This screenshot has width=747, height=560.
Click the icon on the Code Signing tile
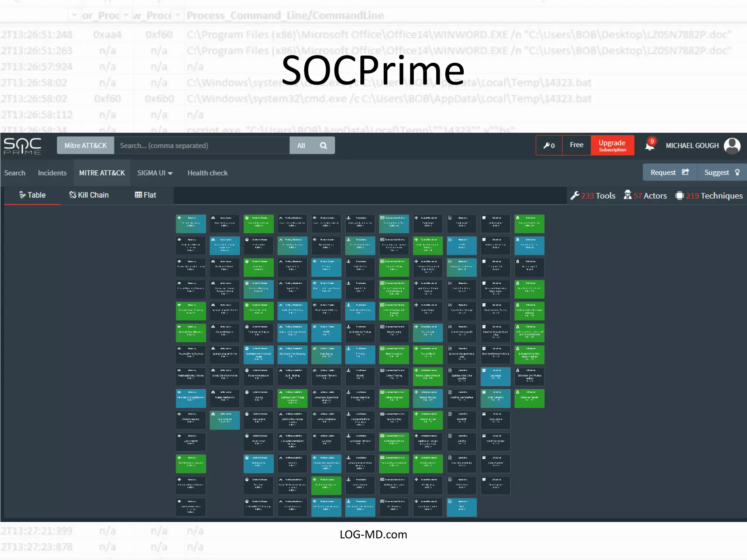315,349
